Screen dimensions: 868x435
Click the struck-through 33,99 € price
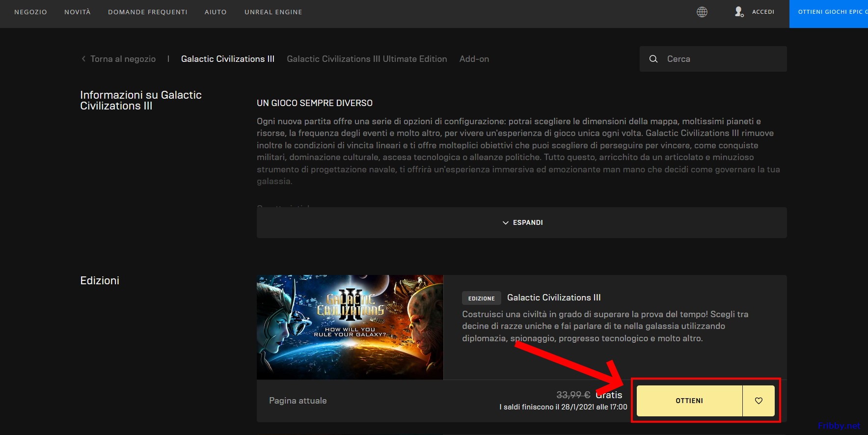[573, 395]
